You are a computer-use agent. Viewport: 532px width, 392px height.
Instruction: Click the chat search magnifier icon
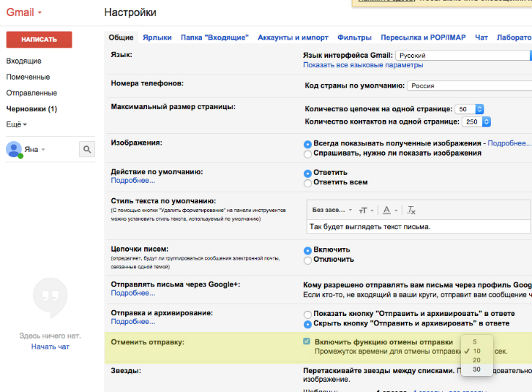[87, 150]
